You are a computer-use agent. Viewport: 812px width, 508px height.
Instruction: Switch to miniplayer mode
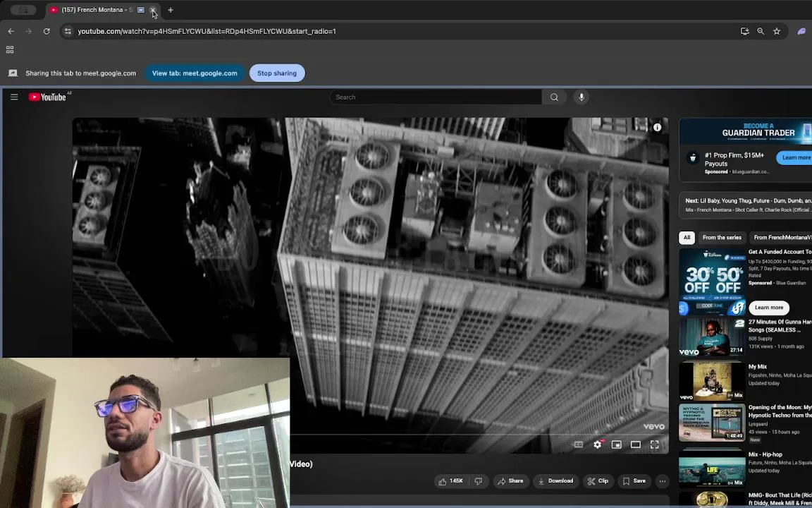[616, 445]
